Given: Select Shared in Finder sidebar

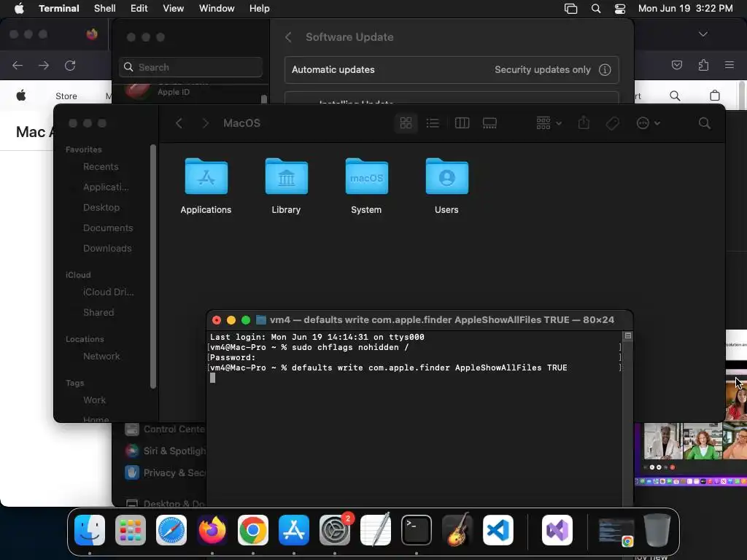Looking at the screenshot, I should pyautogui.click(x=98, y=312).
